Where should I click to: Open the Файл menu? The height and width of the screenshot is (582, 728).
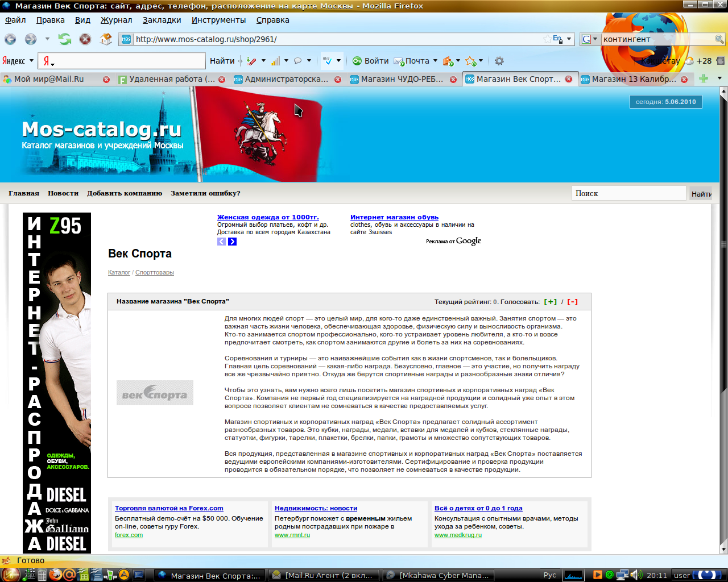click(x=15, y=20)
